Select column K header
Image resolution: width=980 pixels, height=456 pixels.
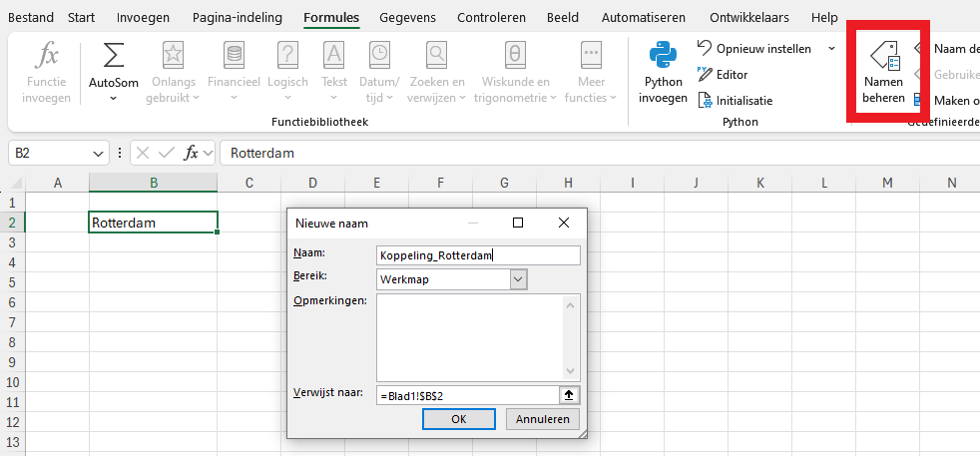click(x=760, y=183)
